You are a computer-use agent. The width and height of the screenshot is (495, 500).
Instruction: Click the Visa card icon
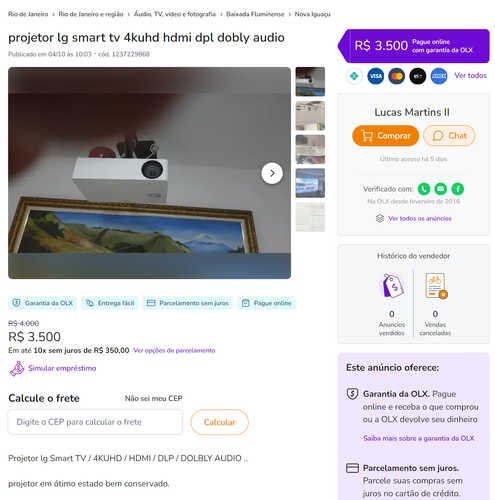click(x=376, y=76)
